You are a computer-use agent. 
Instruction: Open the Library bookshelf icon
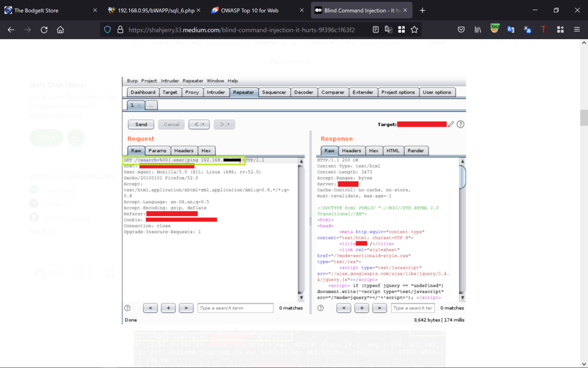tap(478, 30)
